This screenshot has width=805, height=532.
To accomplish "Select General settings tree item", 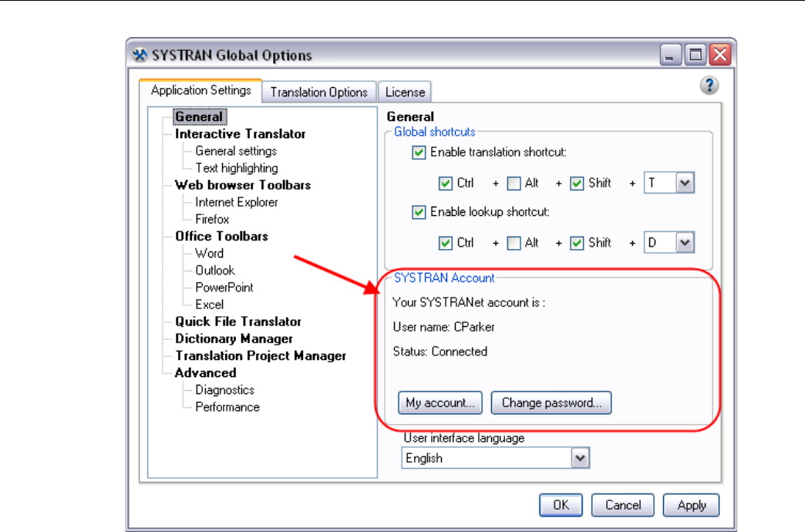I will [x=236, y=151].
